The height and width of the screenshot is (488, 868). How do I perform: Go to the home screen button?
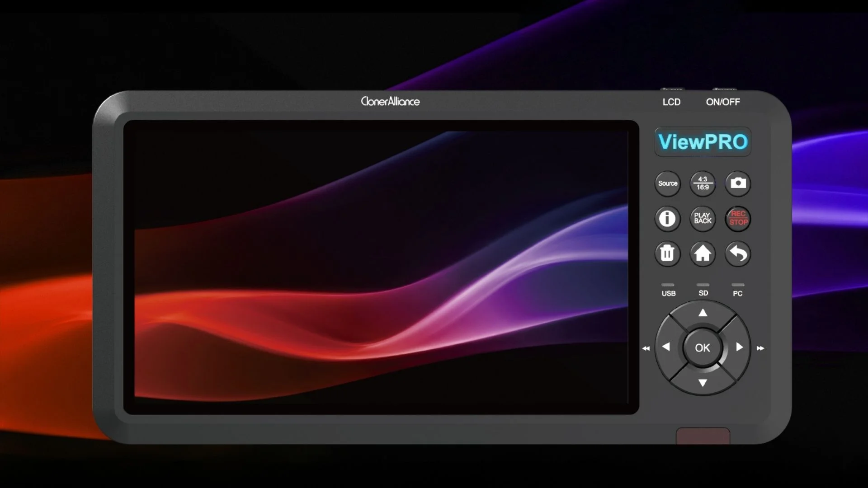[703, 254]
